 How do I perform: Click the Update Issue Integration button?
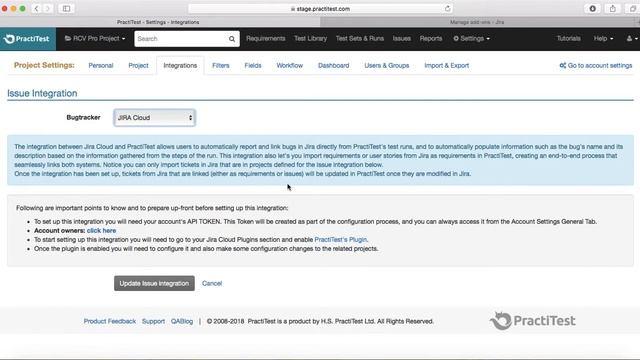[154, 283]
